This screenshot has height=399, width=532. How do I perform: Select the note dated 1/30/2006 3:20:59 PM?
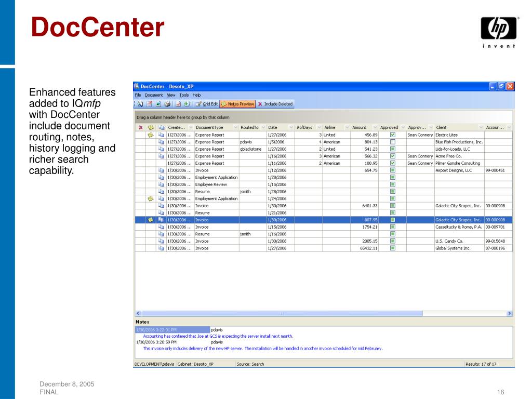(x=156, y=342)
